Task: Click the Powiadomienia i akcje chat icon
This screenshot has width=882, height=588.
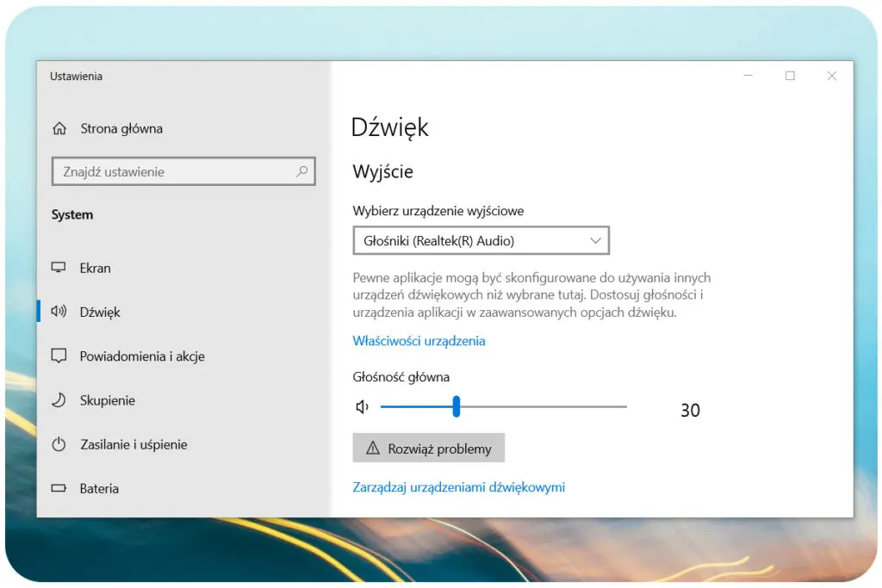Action: (x=59, y=356)
